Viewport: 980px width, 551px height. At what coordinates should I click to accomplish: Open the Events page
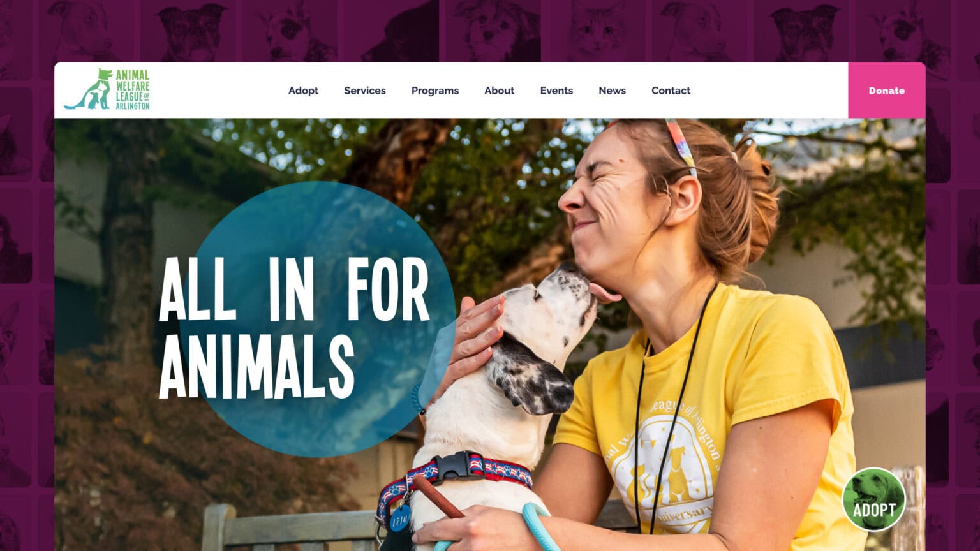coord(556,91)
